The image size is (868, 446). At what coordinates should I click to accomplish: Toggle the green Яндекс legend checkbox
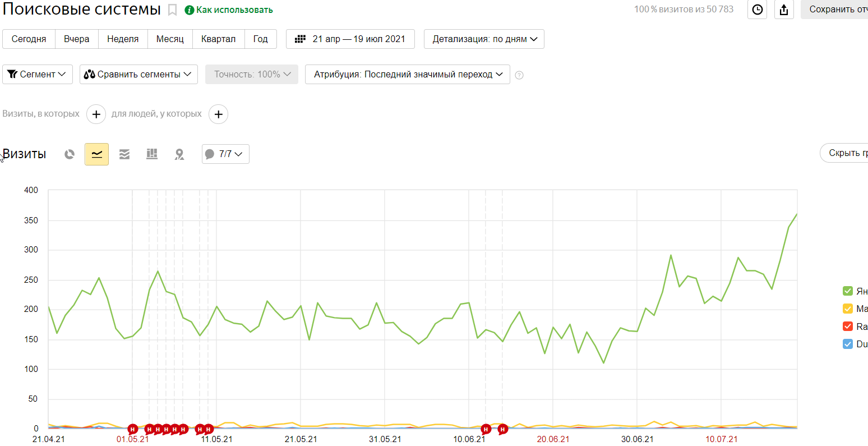848,291
